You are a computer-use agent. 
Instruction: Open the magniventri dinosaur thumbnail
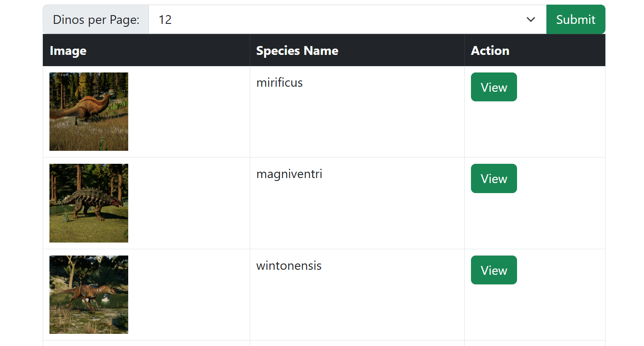click(x=89, y=203)
